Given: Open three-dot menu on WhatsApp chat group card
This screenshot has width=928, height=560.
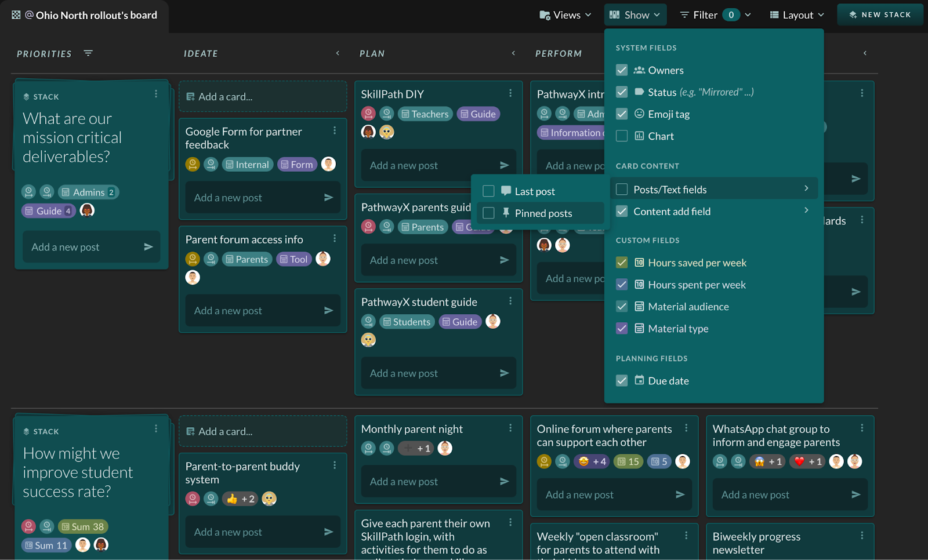Looking at the screenshot, I should pyautogui.click(x=862, y=428).
